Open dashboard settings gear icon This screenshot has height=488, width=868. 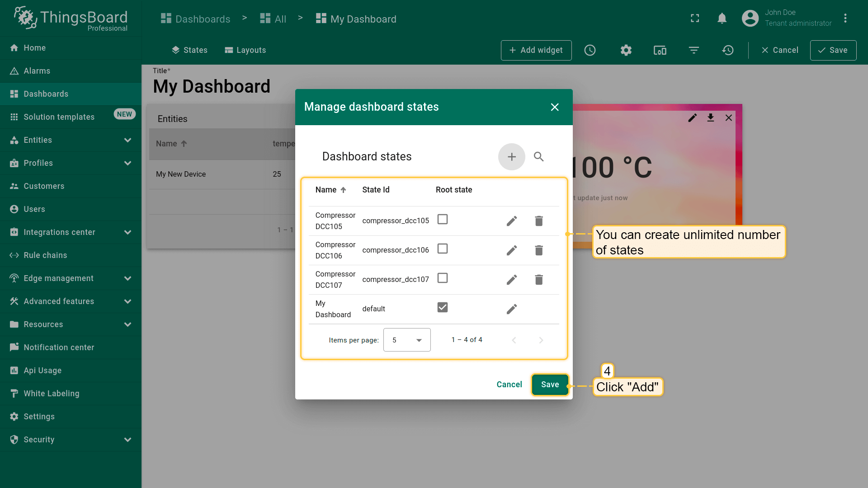coord(626,50)
